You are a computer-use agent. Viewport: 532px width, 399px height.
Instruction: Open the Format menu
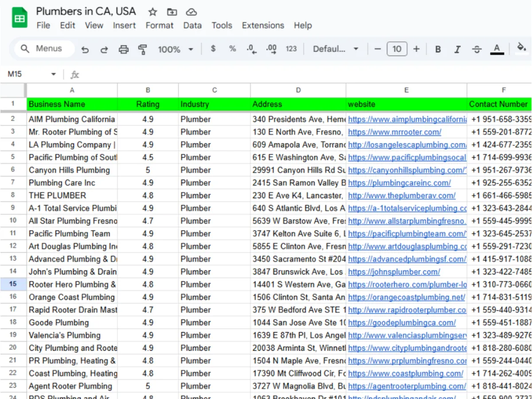pyautogui.click(x=160, y=25)
